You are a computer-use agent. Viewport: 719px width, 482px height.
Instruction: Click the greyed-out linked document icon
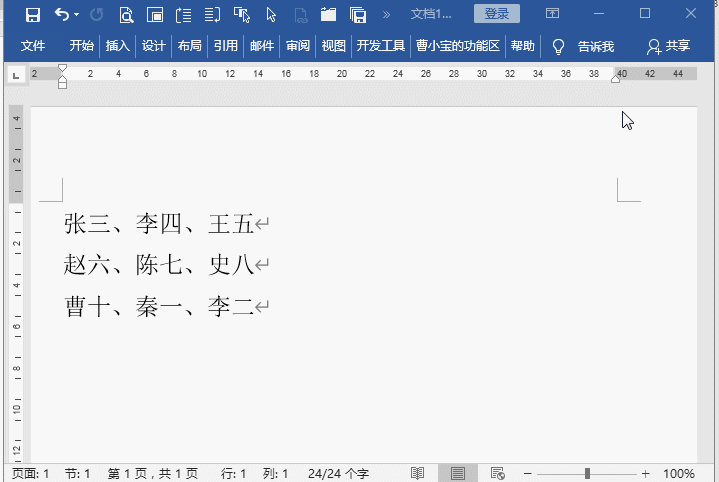point(300,15)
